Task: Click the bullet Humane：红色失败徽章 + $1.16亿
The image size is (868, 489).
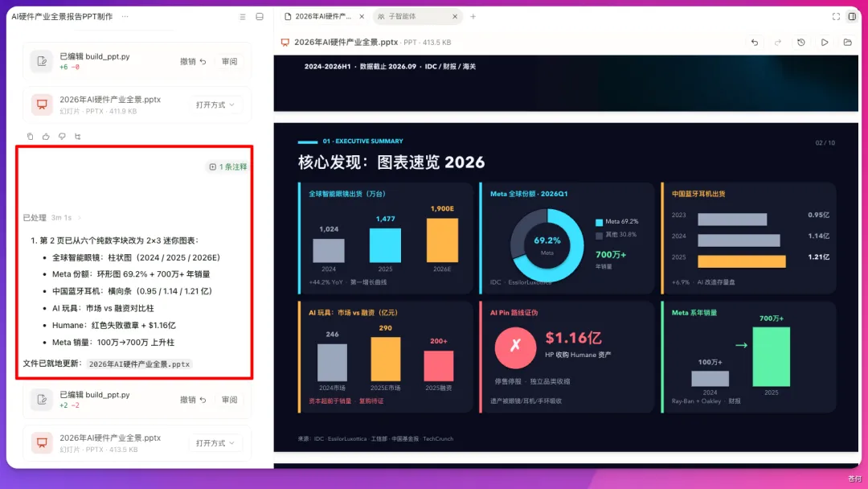Action: click(114, 325)
